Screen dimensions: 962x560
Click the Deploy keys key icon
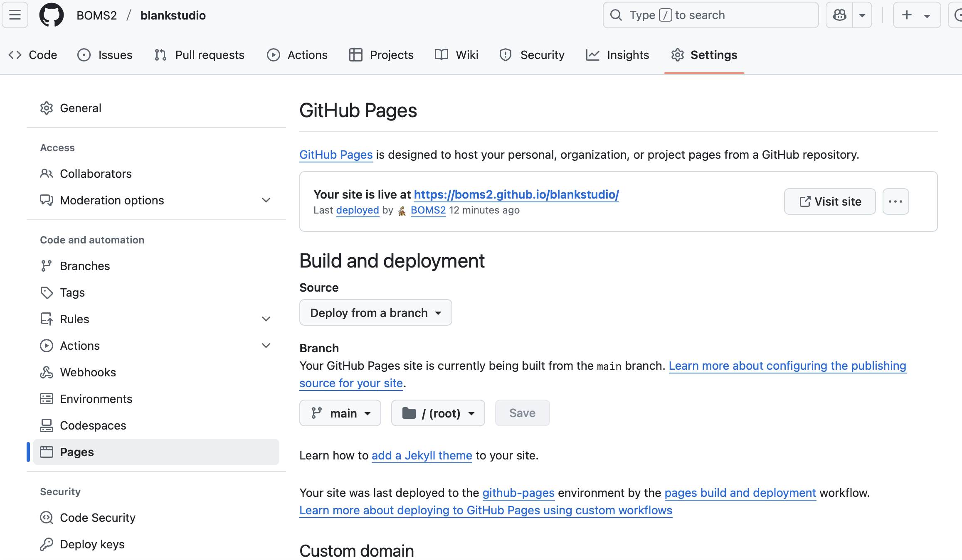47,544
